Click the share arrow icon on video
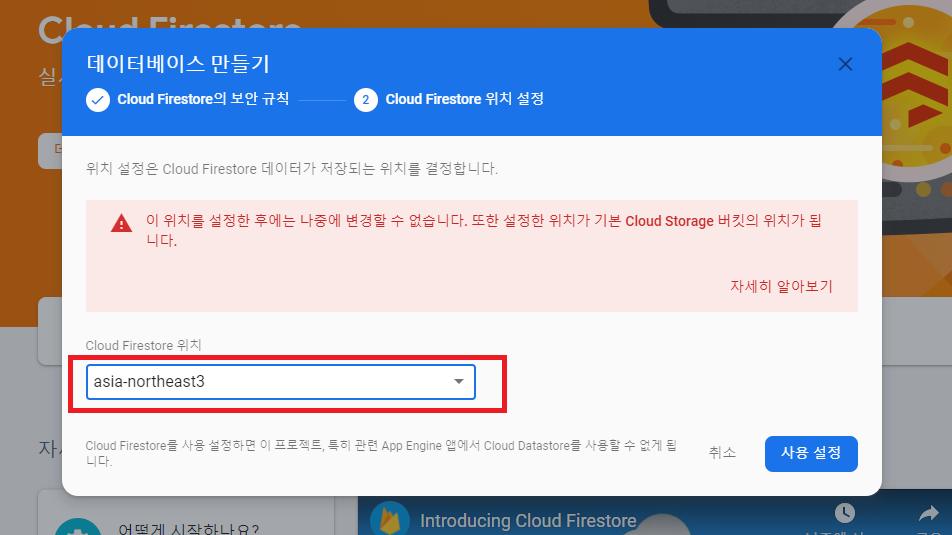This screenshot has height=535, width=952. pyautogui.click(x=928, y=514)
